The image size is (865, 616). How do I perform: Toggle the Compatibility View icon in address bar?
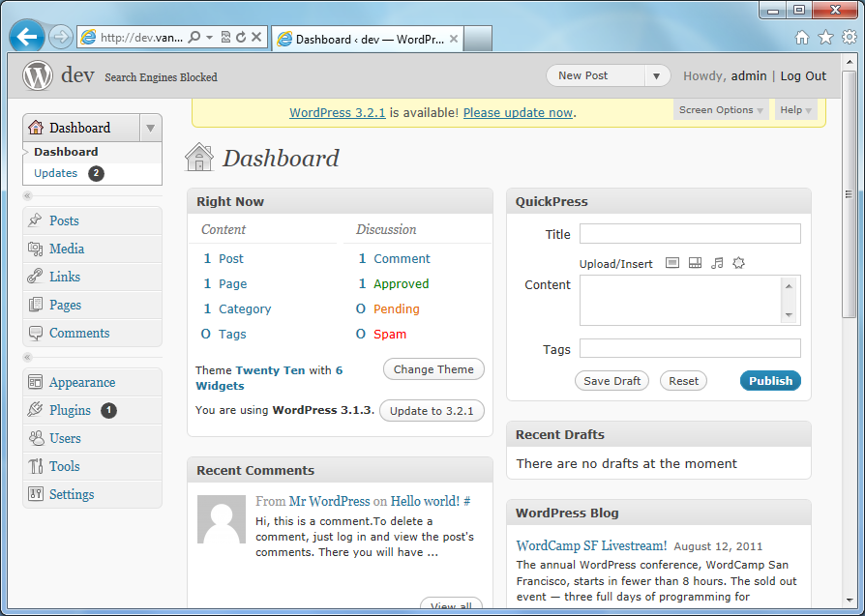coord(225,37)
